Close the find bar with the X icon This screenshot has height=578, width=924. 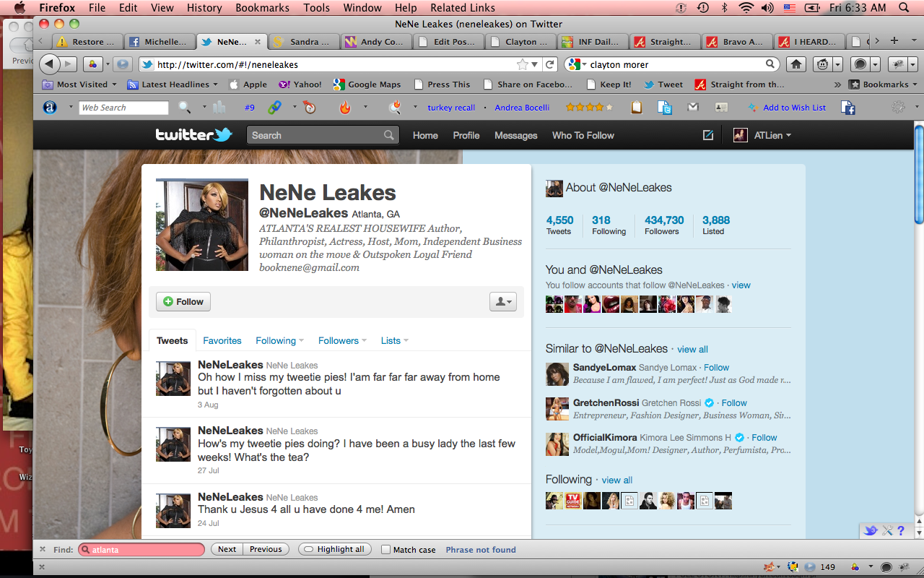point(43,549)
